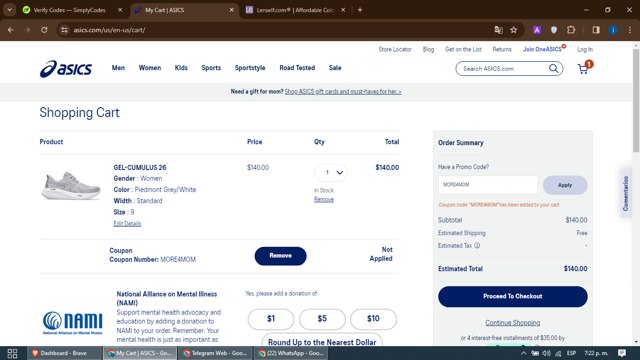The height and width of the screenshot is (360, 640).
Task: Click the search magnifier icon
Action: pos(553,69)
